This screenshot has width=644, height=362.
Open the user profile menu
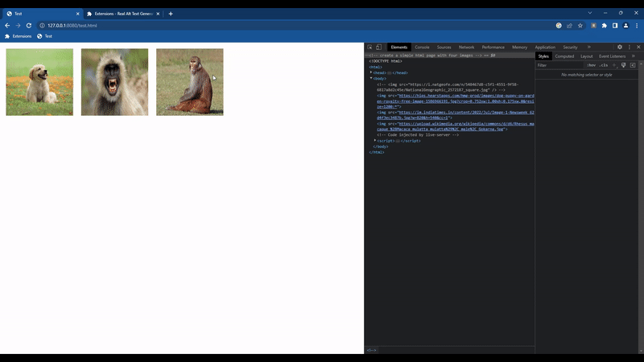pyautogui.click(x=625, y=26)
